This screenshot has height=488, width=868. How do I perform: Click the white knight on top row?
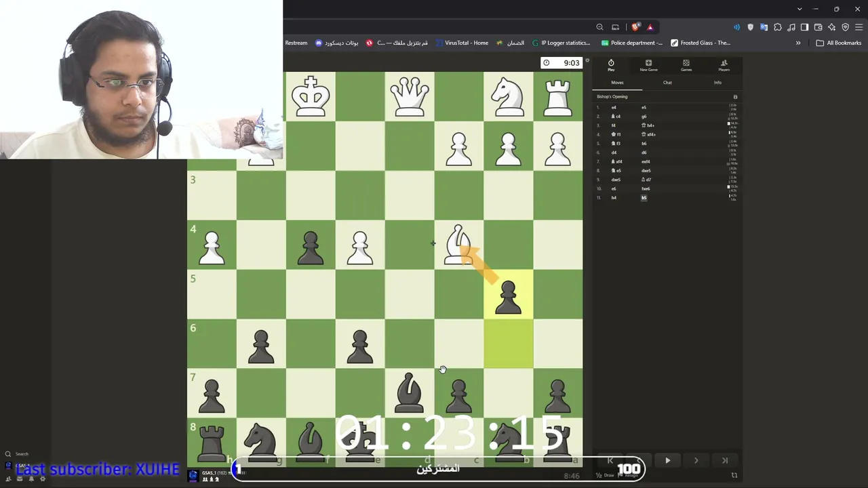[508, 96]
